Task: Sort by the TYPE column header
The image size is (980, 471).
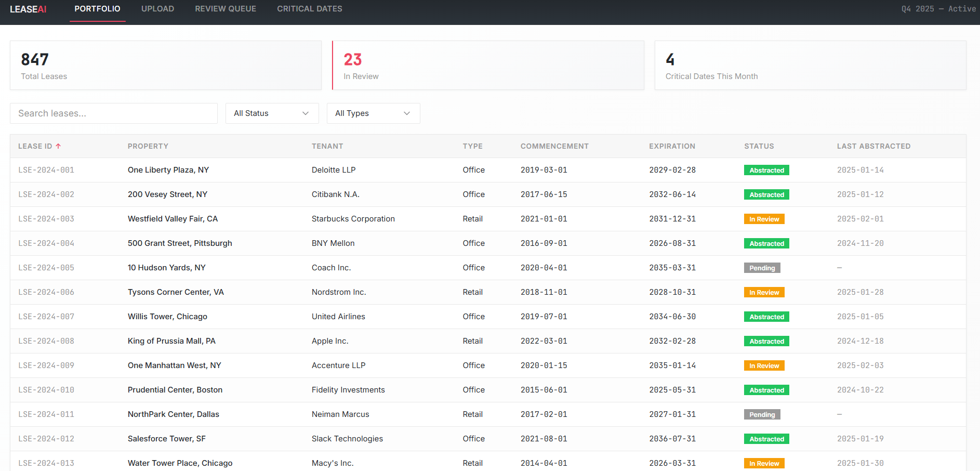Action: 473,146
